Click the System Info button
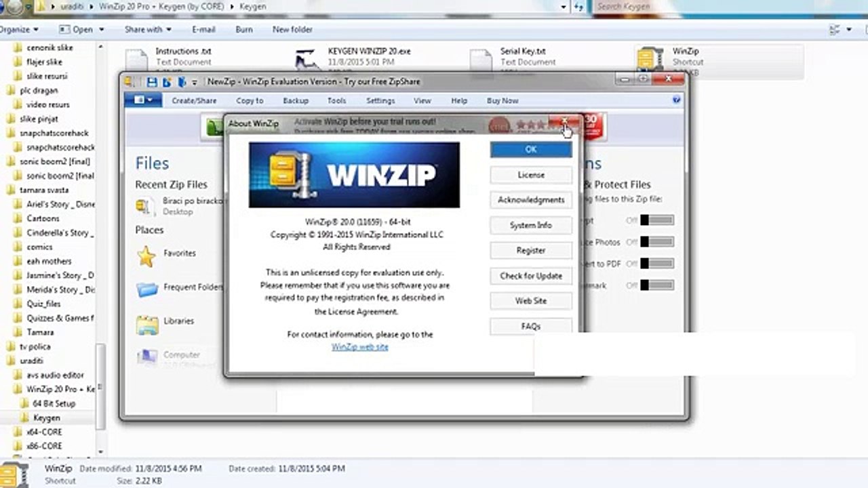Viewport: 868px width, 488px height. click(x=531, y=225)
